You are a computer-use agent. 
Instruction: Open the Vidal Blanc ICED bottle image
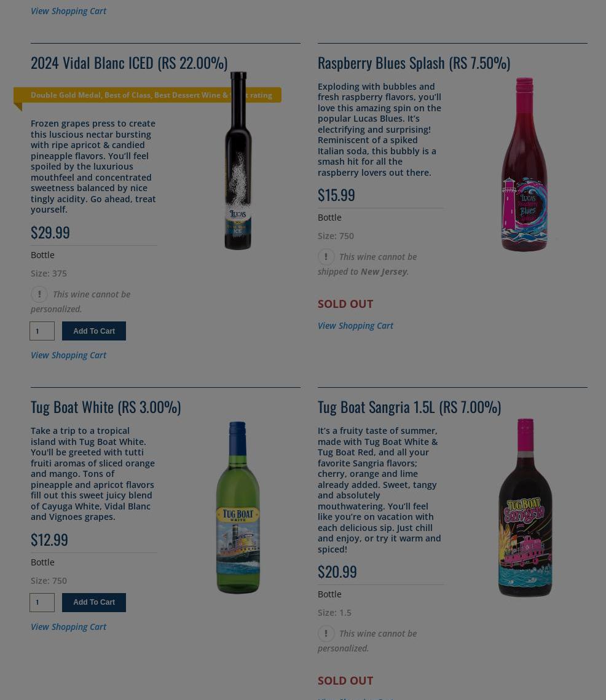238,160
